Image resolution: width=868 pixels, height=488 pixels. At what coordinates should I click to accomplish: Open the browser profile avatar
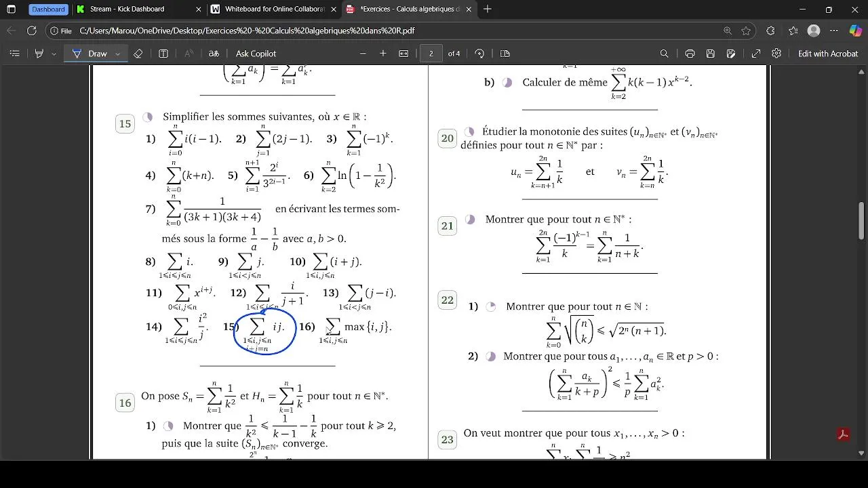814,30
